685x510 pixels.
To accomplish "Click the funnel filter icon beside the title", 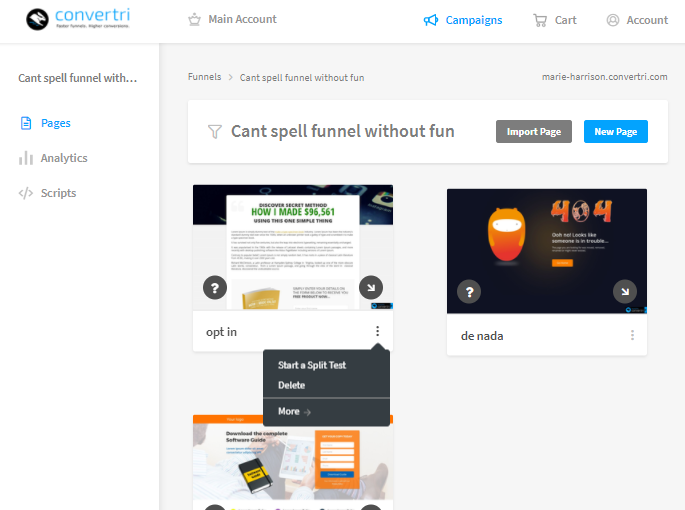I will pos(214,132).
